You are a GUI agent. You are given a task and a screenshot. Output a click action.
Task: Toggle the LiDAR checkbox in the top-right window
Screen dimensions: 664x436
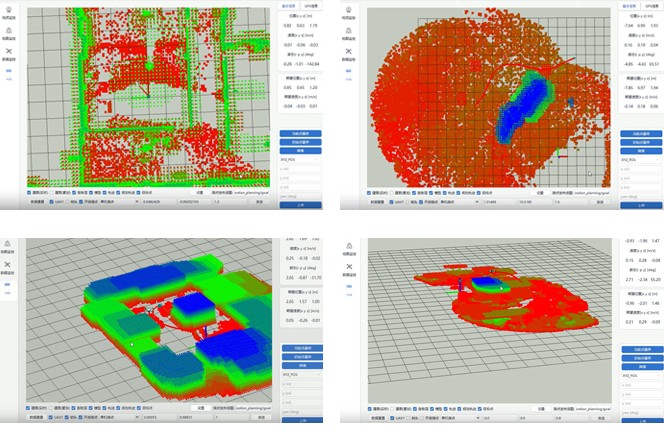tap(391, 202)
